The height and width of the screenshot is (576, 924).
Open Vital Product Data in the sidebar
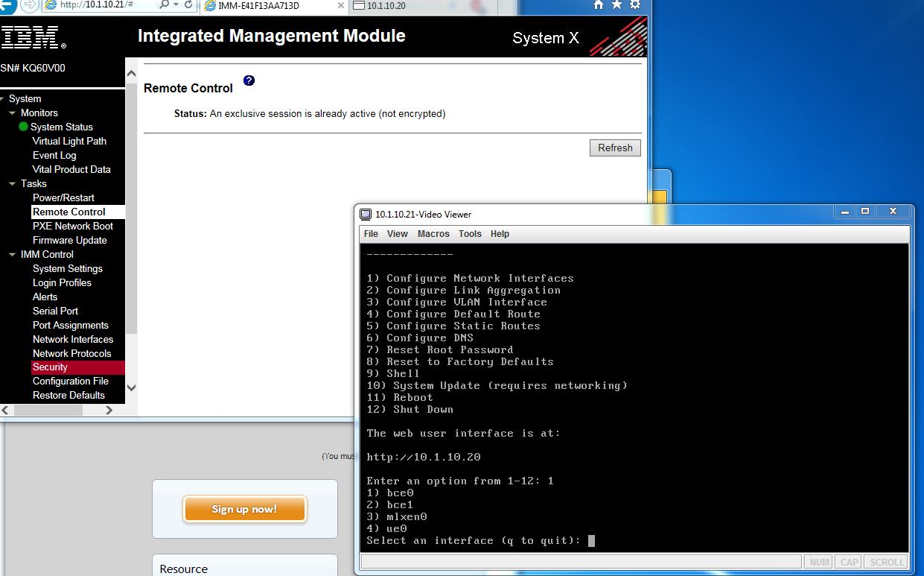[x=71, y=169]
